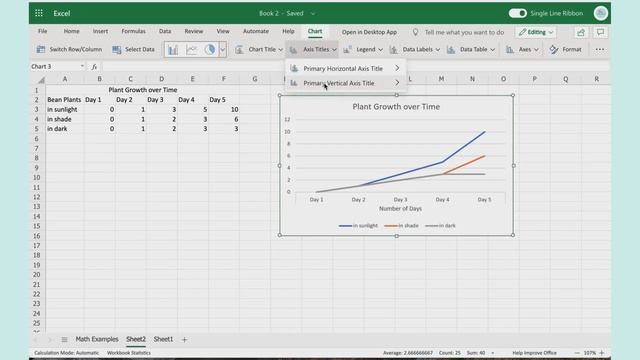Click Help Improve Office link
Screen dimensions: 640x360
point(534,353)
